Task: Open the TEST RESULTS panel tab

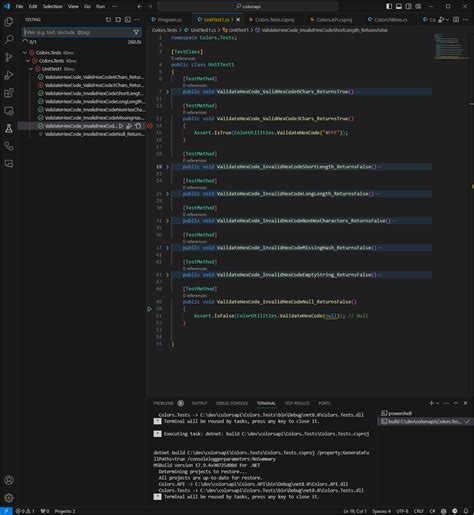Action: (x=297, y=403)
